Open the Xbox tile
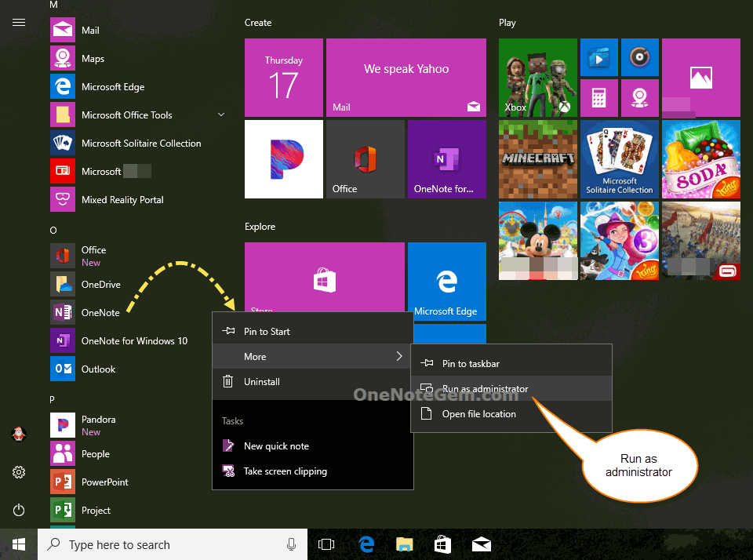Screen dimensions: 753x560 point(538,78)
